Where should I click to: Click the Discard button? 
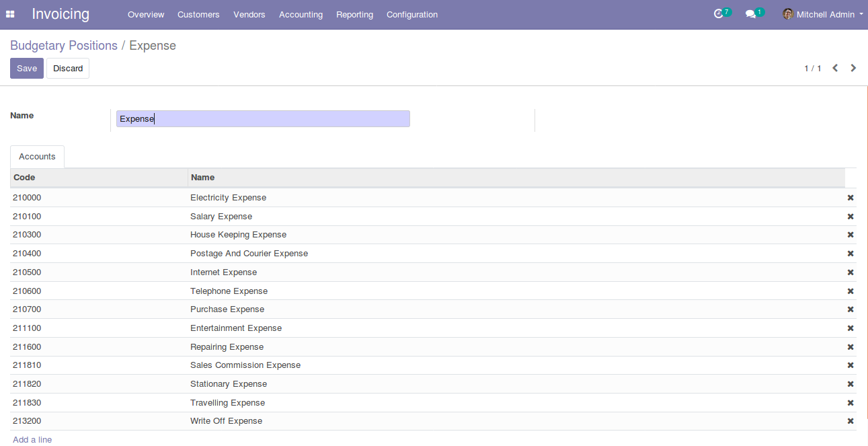tap(68, 68)
